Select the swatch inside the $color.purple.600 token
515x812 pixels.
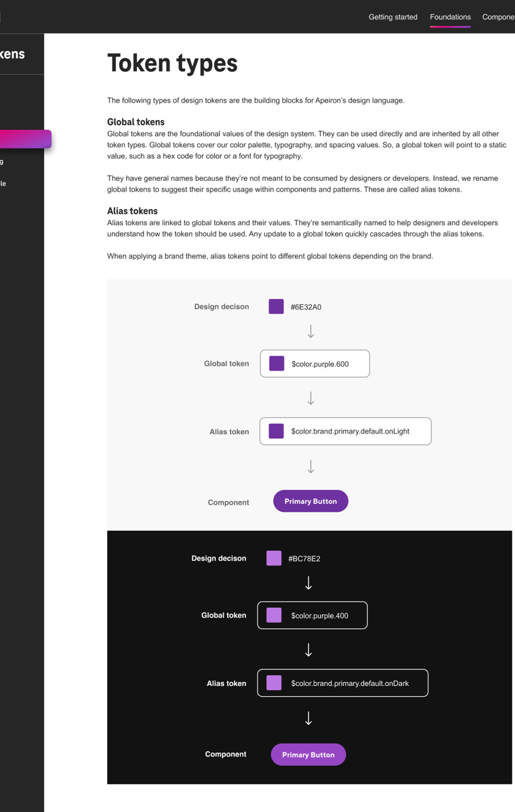tap(277, 364)
